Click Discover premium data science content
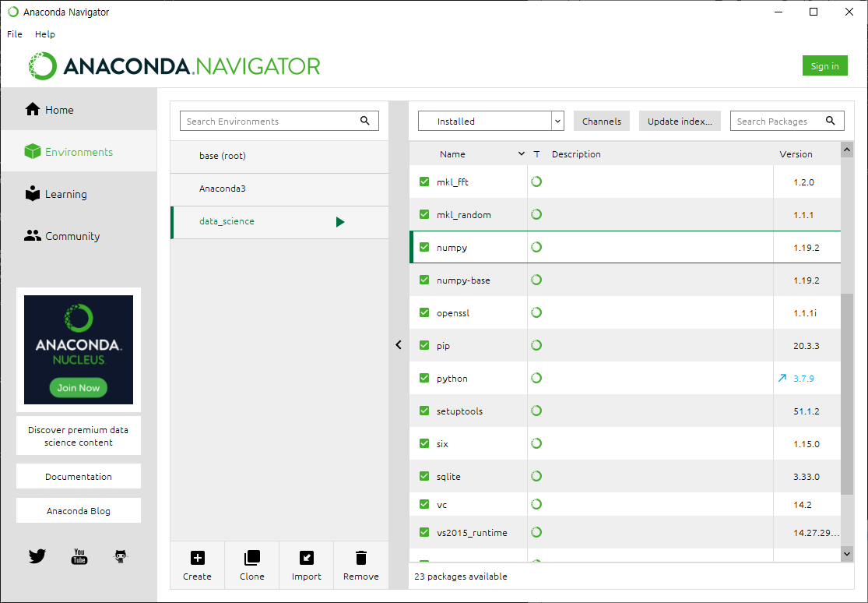This screenshot has width=868, height=603. coord(79,436)
